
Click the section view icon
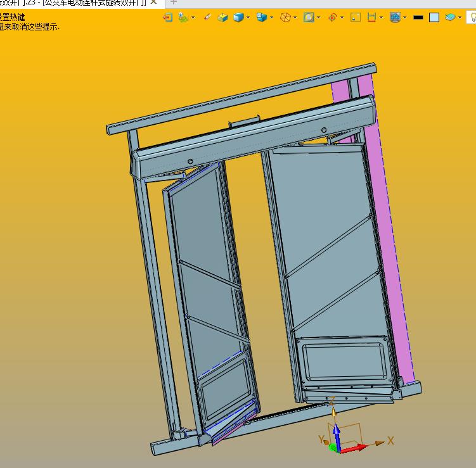click(309, 17)
